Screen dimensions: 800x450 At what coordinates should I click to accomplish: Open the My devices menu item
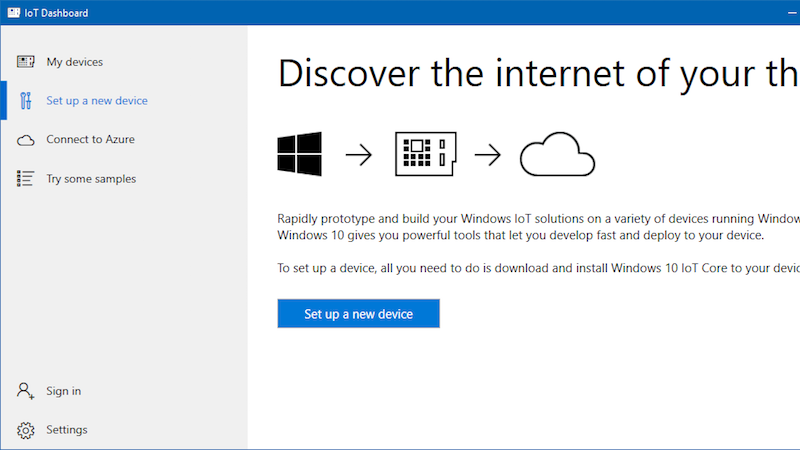click(74, 62)
